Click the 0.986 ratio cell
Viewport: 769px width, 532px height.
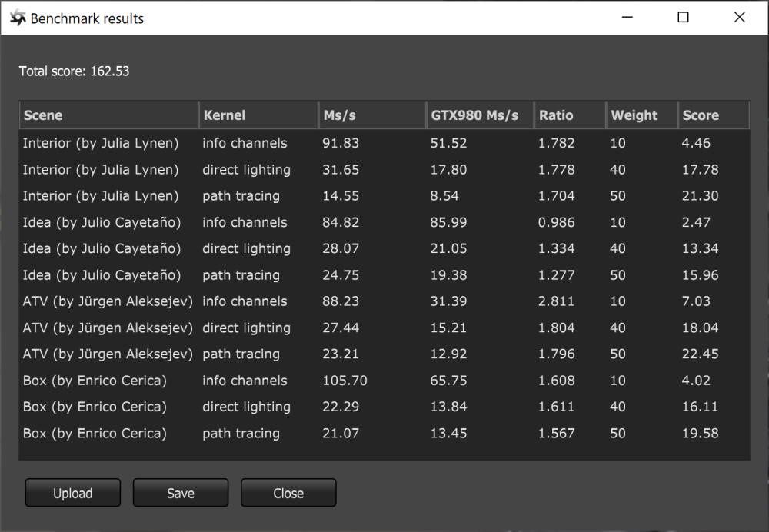(556, 223)
